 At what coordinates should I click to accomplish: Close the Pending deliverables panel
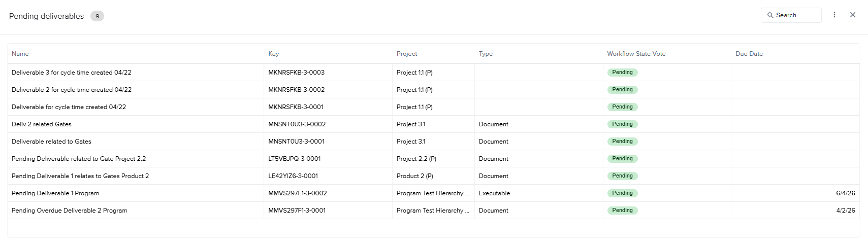click(x=853, y=15)
